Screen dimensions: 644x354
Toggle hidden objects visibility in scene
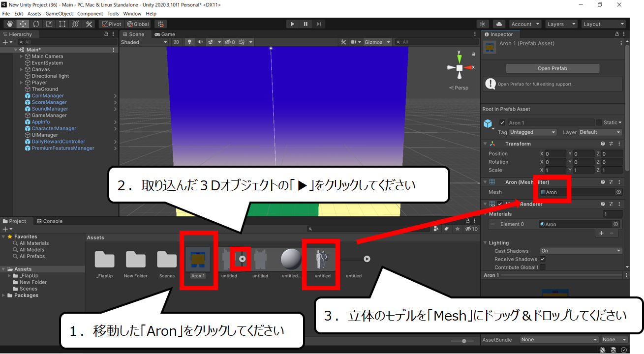(x=230, y=42)
